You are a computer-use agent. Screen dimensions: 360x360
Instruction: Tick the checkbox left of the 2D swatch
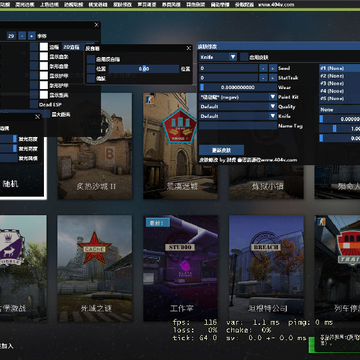click(x=34, y=47)
